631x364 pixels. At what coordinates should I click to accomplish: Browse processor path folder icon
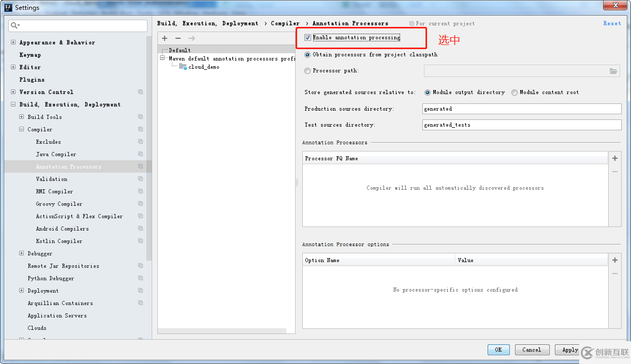pos(613,71)
